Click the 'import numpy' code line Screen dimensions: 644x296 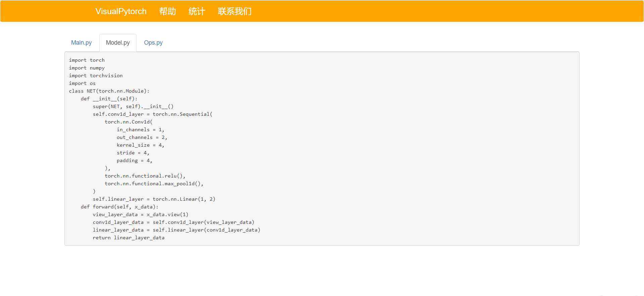click(87, 68)
